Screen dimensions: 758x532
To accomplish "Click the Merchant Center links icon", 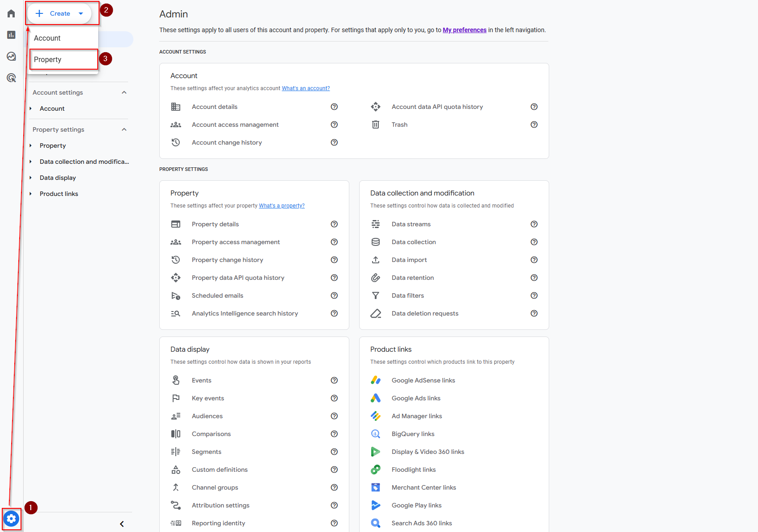I will click(x=376, y=487).
